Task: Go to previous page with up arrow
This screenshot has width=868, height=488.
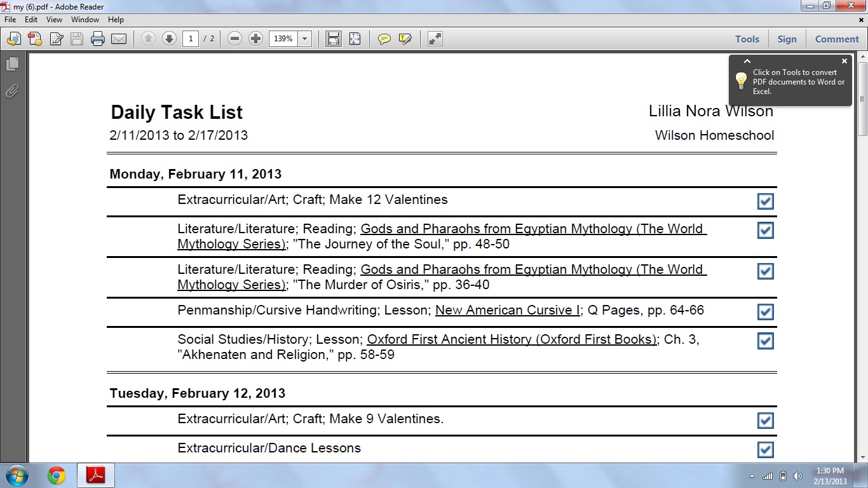Action: pos(148,39)
